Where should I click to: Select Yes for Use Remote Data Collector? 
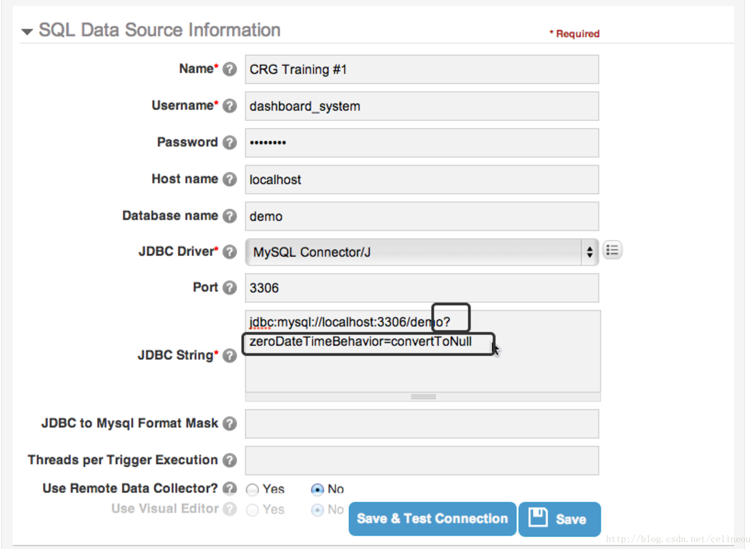pyautogui.click(x=253, y=490)
